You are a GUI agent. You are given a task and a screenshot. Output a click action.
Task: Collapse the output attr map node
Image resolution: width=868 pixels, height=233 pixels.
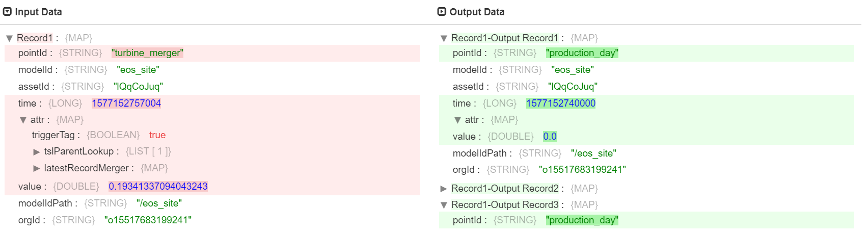(457, 120)
